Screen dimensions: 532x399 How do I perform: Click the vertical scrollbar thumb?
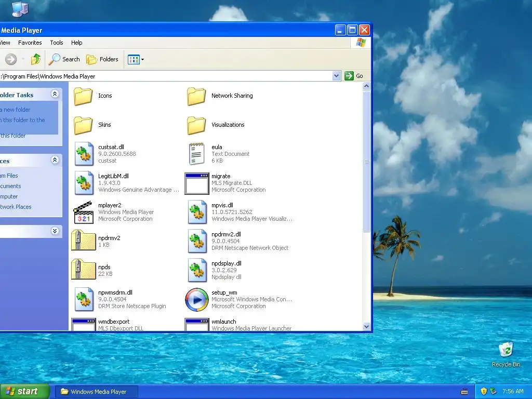[366, 162]
